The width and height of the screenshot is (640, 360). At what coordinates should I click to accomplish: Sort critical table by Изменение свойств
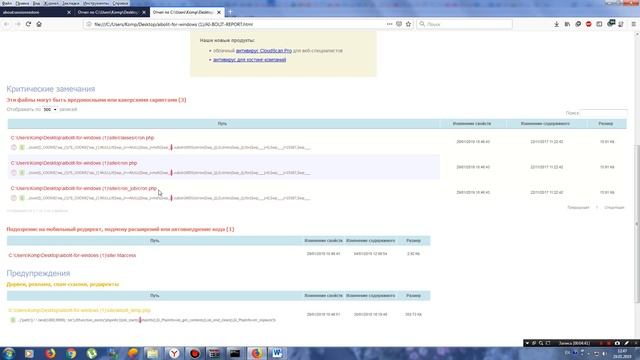[472, 124]
